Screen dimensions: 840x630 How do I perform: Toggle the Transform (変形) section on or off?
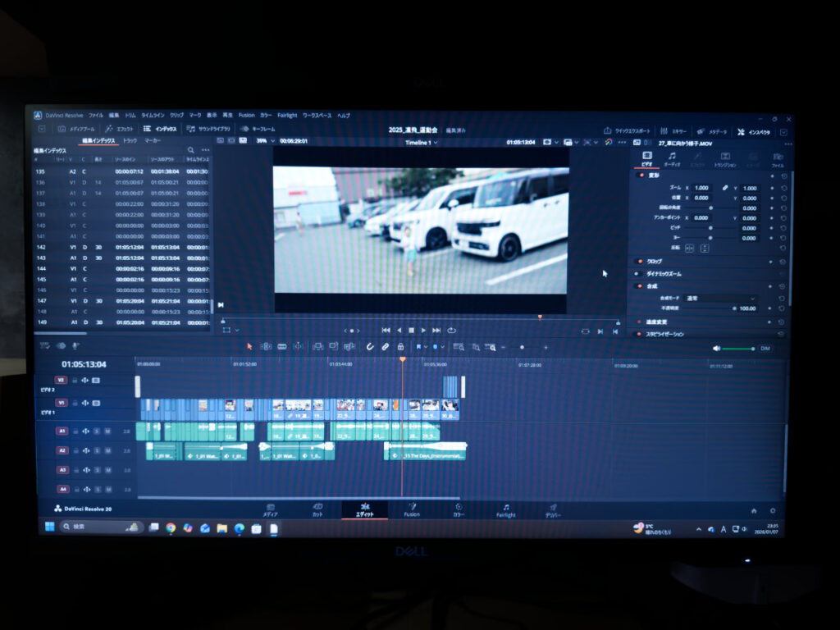pos(640,176)
